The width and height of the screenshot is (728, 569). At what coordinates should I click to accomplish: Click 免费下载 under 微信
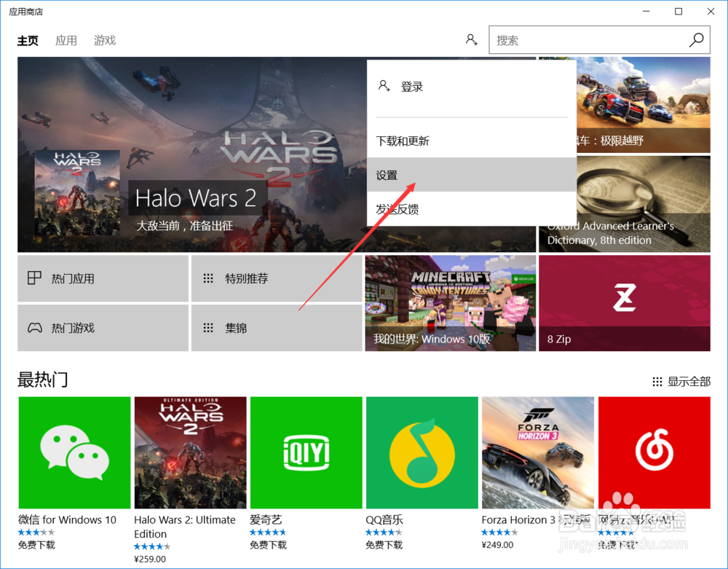tap(36, 545)
